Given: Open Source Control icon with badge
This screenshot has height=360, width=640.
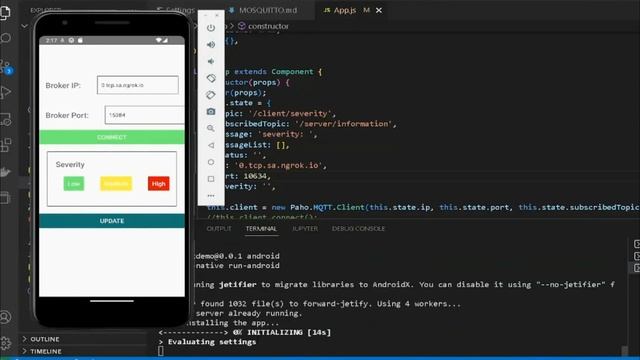Looking at the screenshot, I should (x=6, y=67).
